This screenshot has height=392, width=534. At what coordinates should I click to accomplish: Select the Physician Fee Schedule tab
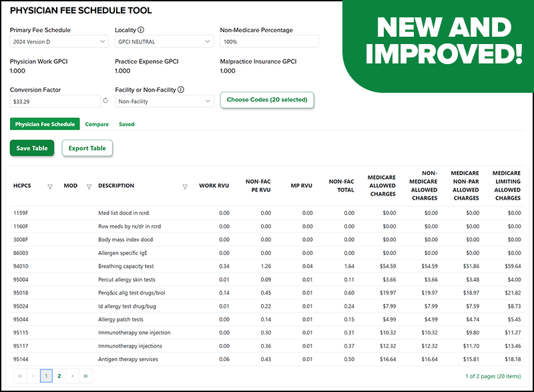pyautogui.click(x=45, y=124)
